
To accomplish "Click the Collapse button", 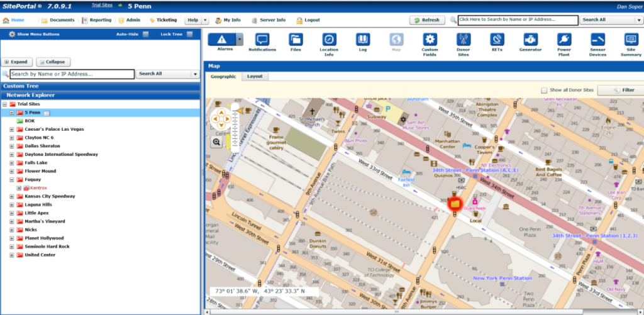I will coord(53,62).
